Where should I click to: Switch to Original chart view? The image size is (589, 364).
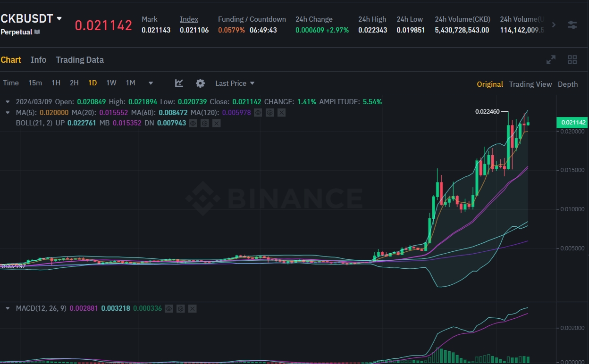pyautogui.click(x=490, y=84)
